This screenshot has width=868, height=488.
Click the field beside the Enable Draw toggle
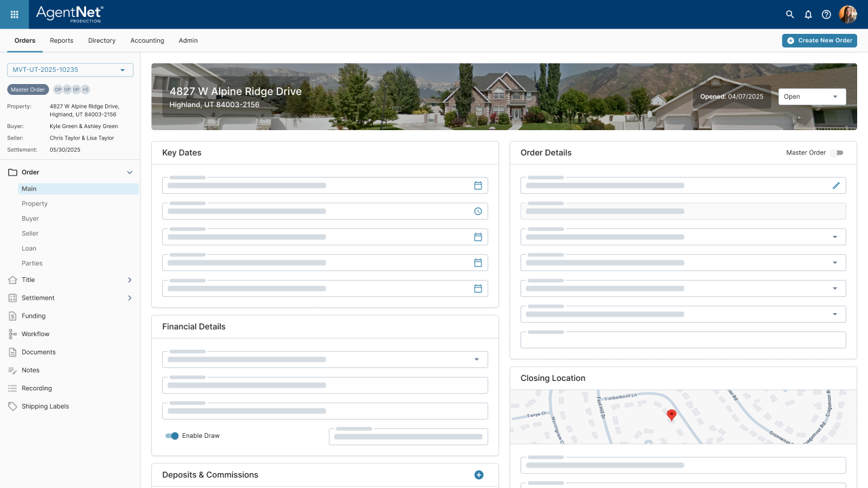[408, 436]
